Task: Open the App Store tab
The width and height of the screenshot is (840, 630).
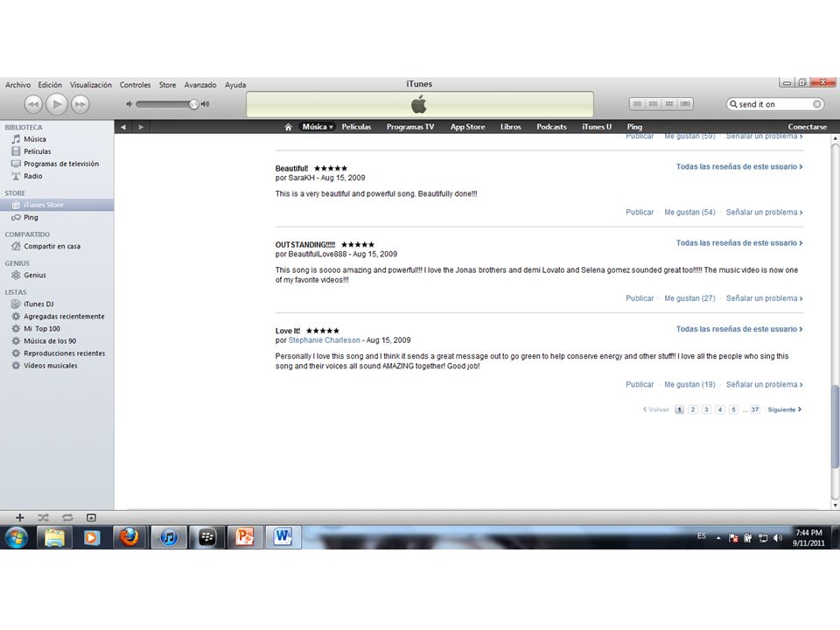Action: (x=467, y=127)
